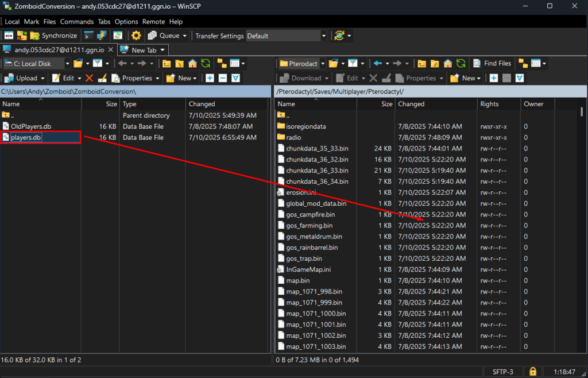Go to local home directory icon

(192, 64)
